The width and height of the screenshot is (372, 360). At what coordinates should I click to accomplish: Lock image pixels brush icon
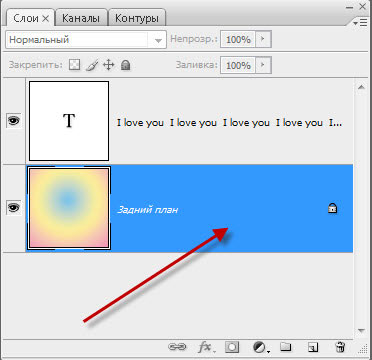click(91, 65)
